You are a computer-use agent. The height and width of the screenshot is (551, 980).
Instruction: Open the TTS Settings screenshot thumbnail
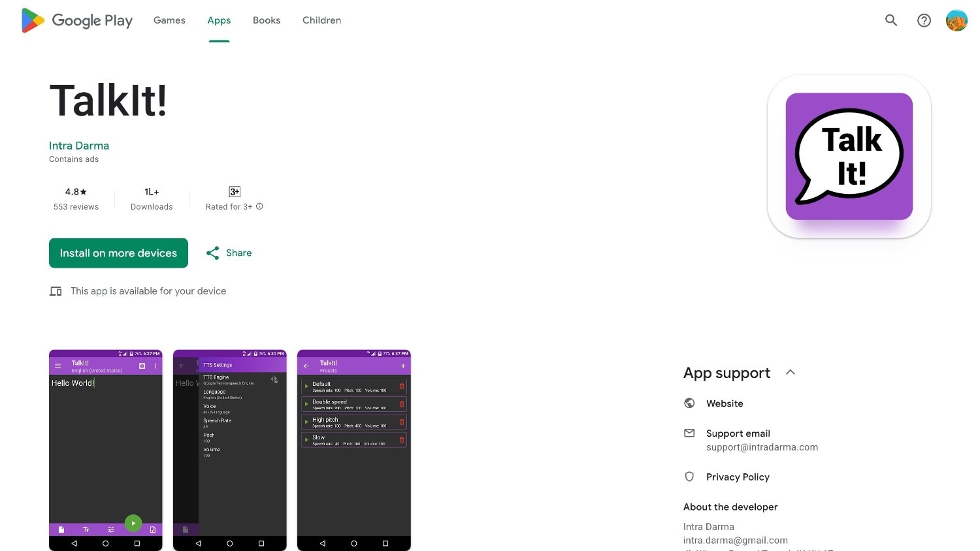pos(230,450)
